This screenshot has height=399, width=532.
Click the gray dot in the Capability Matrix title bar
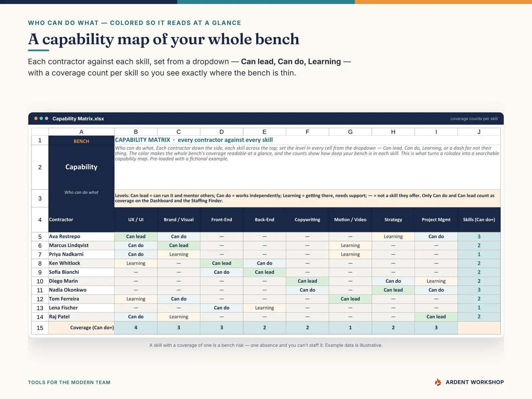click(47, 118)
